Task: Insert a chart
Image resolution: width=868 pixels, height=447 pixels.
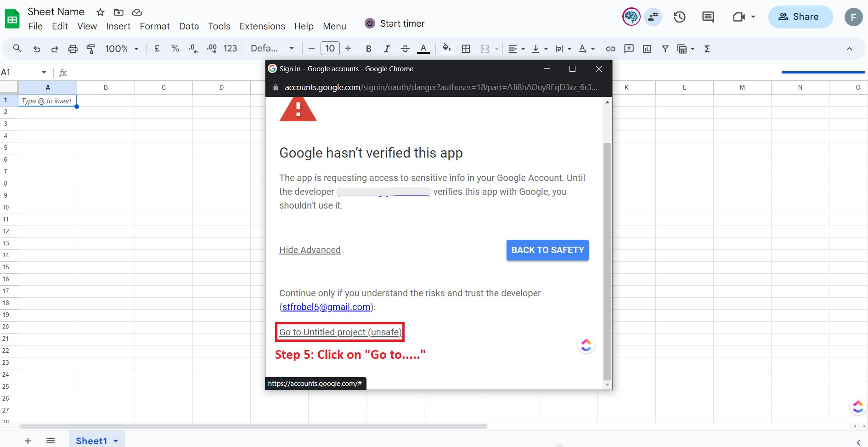Action: pyautogui.click(x=647, y=49)
